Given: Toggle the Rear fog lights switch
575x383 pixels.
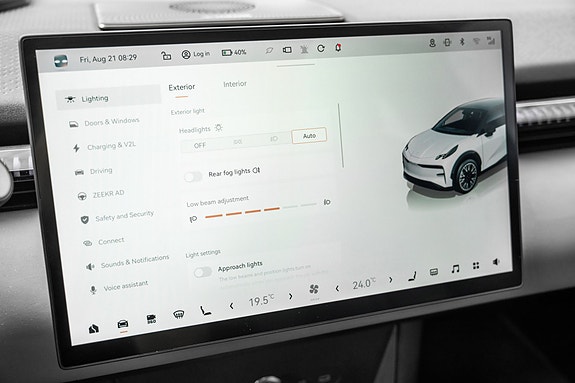Looking at the screenshot, I should [x=193, y=176].
